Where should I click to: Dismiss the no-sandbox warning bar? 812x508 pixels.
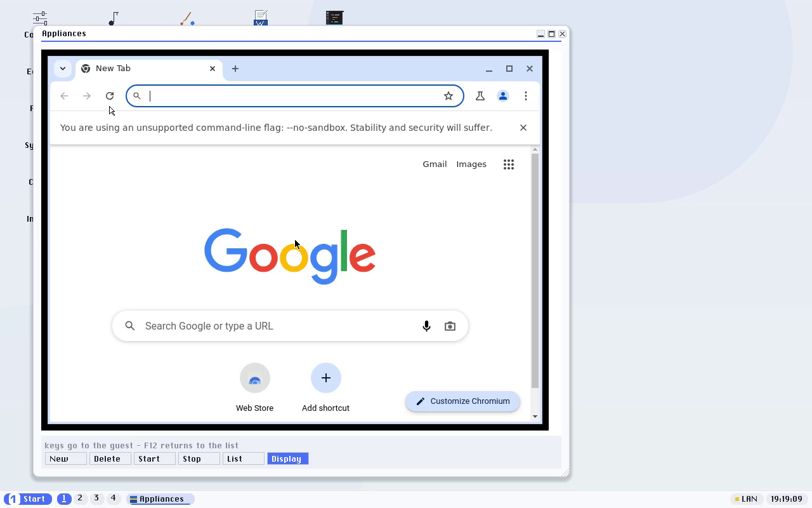523,128
